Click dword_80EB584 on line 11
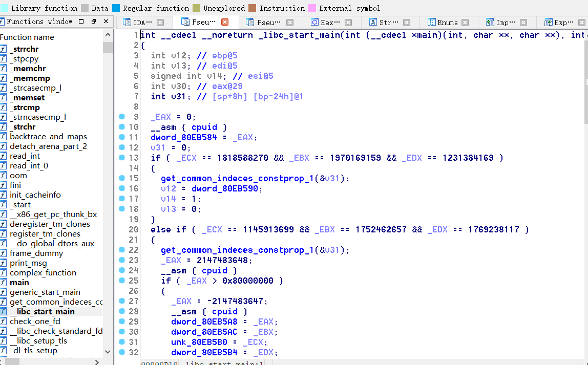 [184, 138]
